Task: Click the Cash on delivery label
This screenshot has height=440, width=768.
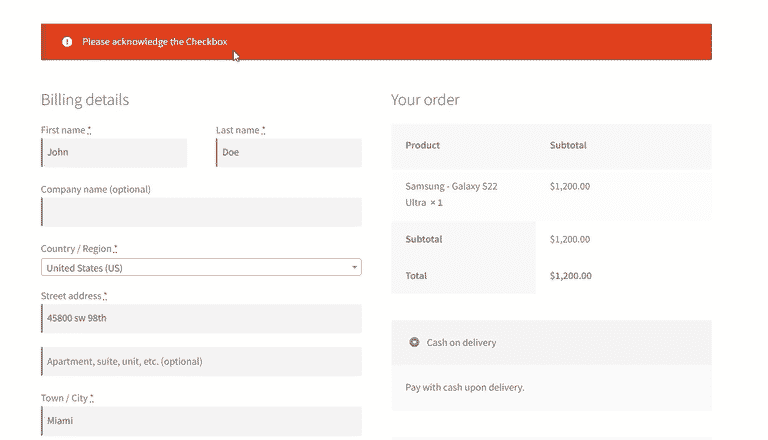Action: 461,342
